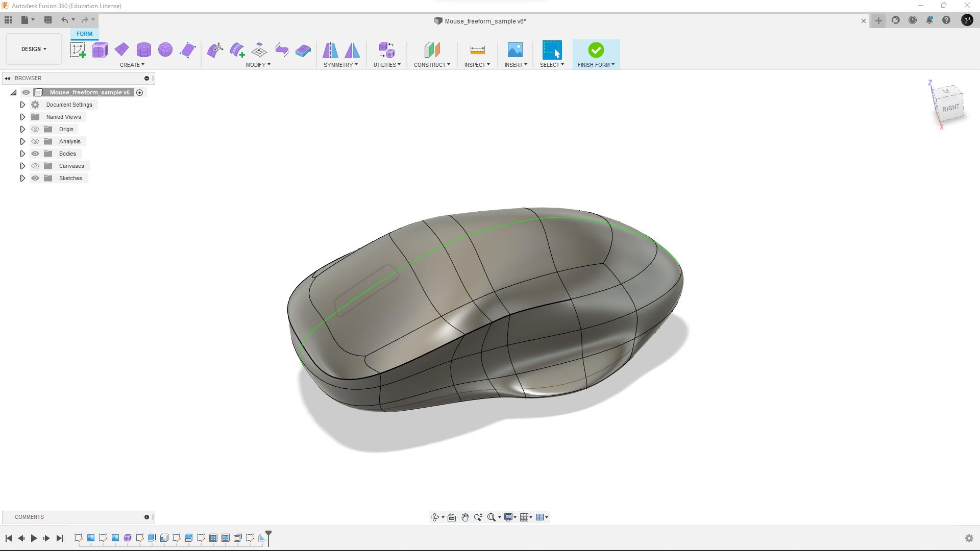
Task: Switch to the FORM tab
Action: coord(84,34)
